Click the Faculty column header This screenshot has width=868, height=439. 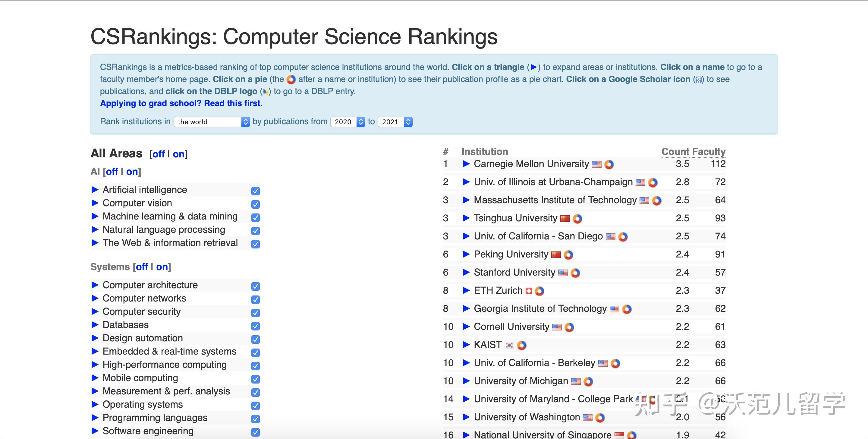(x=708, y=152)
